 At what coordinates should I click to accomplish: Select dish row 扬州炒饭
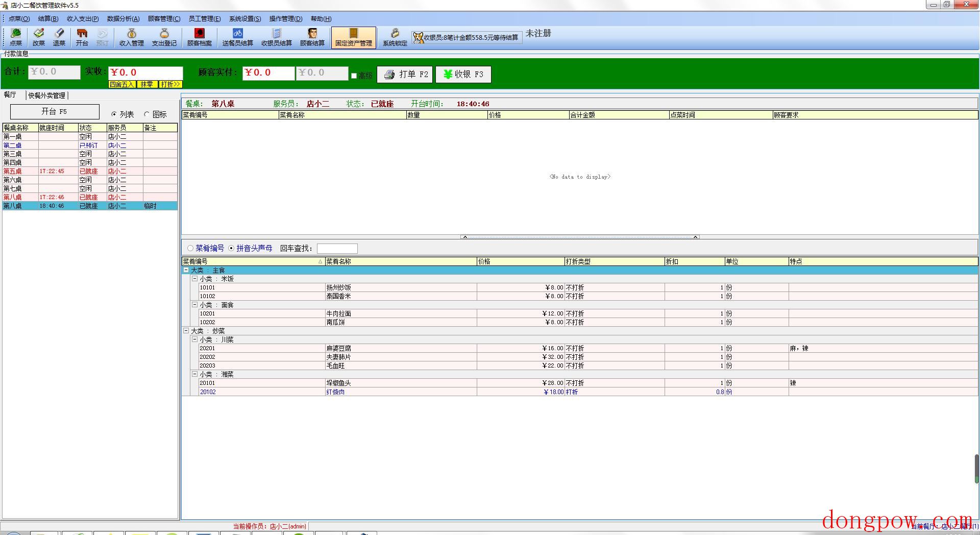click(x=589, y=287)
